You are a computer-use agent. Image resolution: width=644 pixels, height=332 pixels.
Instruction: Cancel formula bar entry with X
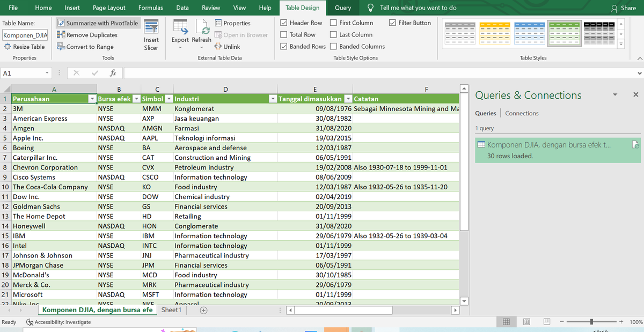coord(76,72)
